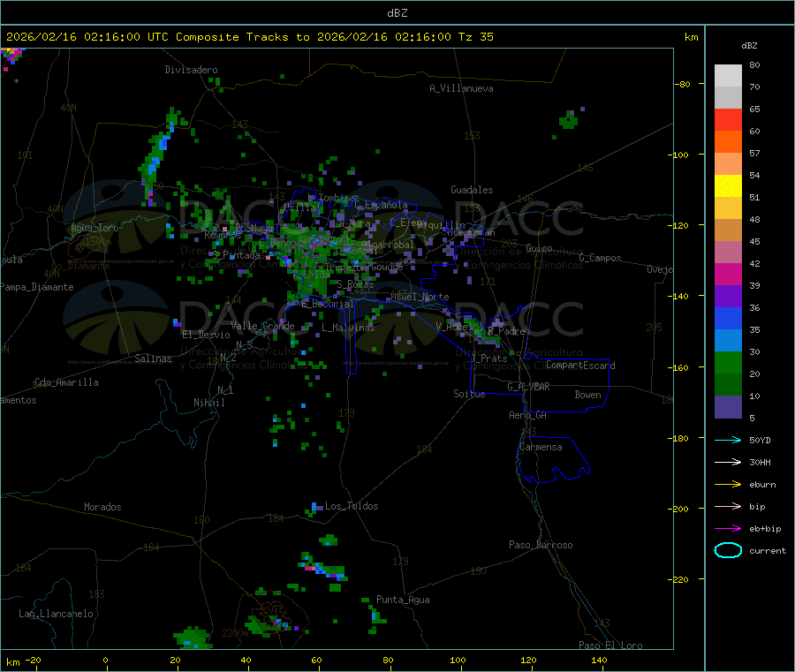
Task: Click the Valle_Grande location label
Action: click(262, 325)
